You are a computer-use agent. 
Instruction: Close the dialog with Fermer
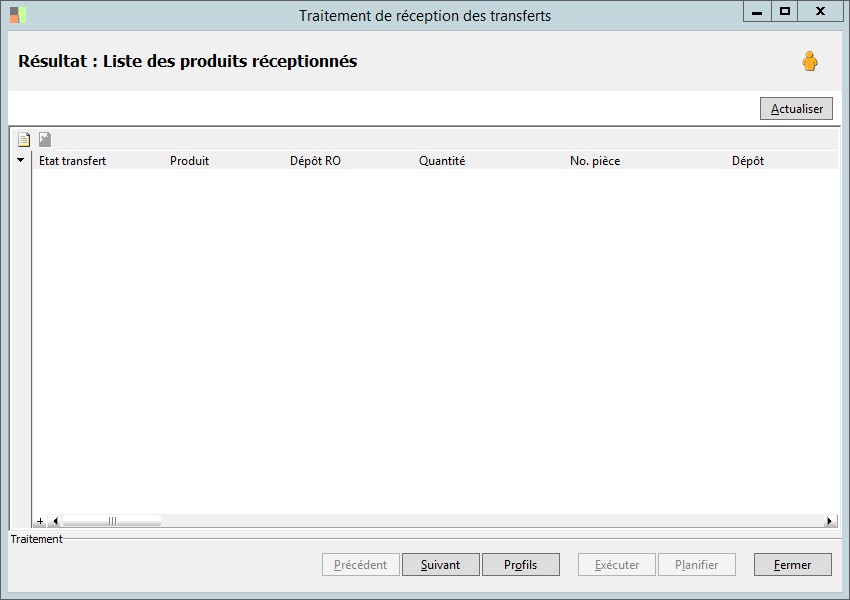[x=793, y=565]
